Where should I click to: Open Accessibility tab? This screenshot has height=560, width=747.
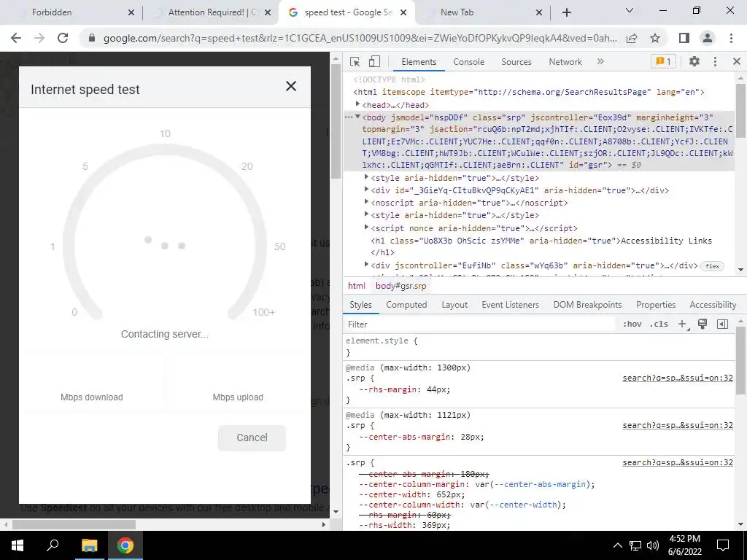713,305
